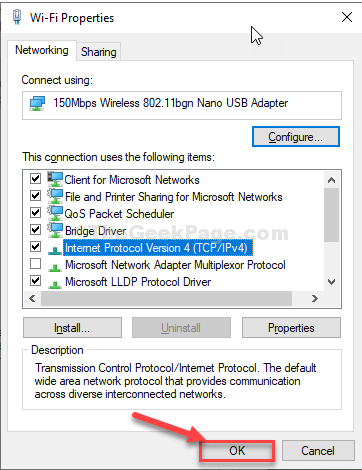Click the Microsoft Network Adapter Multiplexor icon
This screenshot has width=362, height=470.
click(x=55, y=266)
